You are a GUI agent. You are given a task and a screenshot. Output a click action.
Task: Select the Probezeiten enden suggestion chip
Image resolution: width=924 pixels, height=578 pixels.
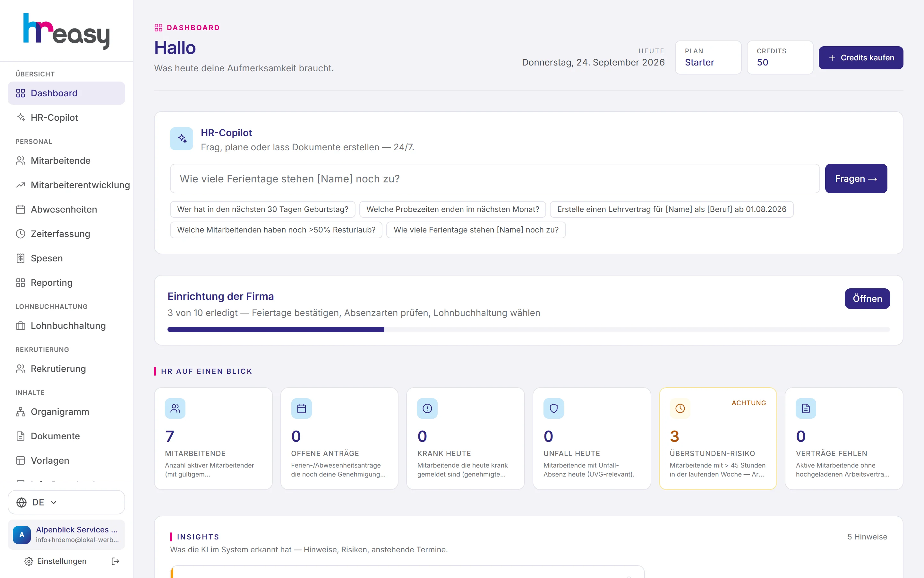(x=452, y=209)
